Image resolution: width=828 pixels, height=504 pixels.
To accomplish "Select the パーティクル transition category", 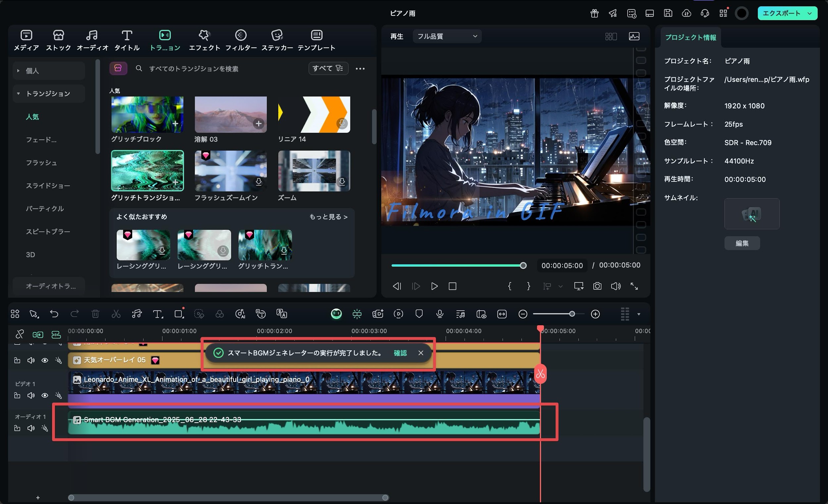I will (x=45, y=208).
